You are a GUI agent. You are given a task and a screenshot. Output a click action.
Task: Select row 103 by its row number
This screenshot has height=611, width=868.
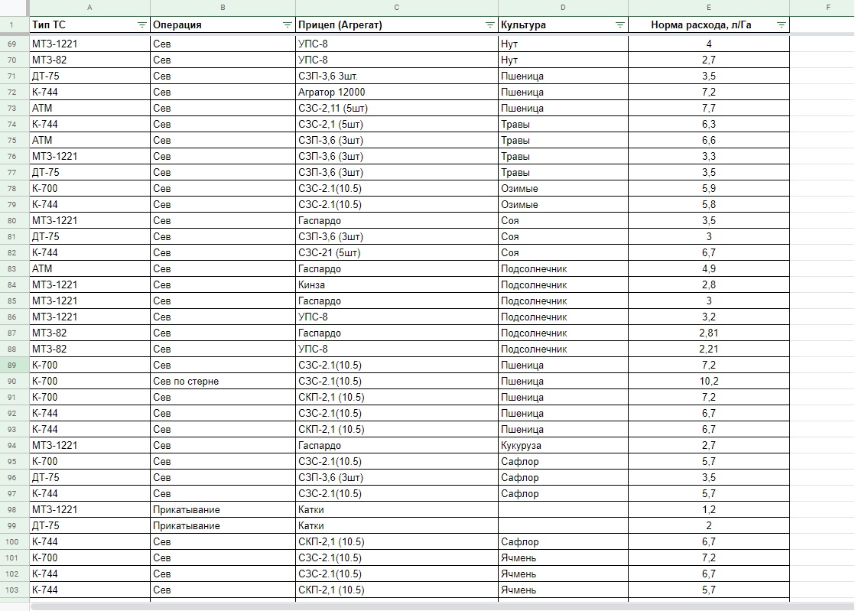click(11, 590)
